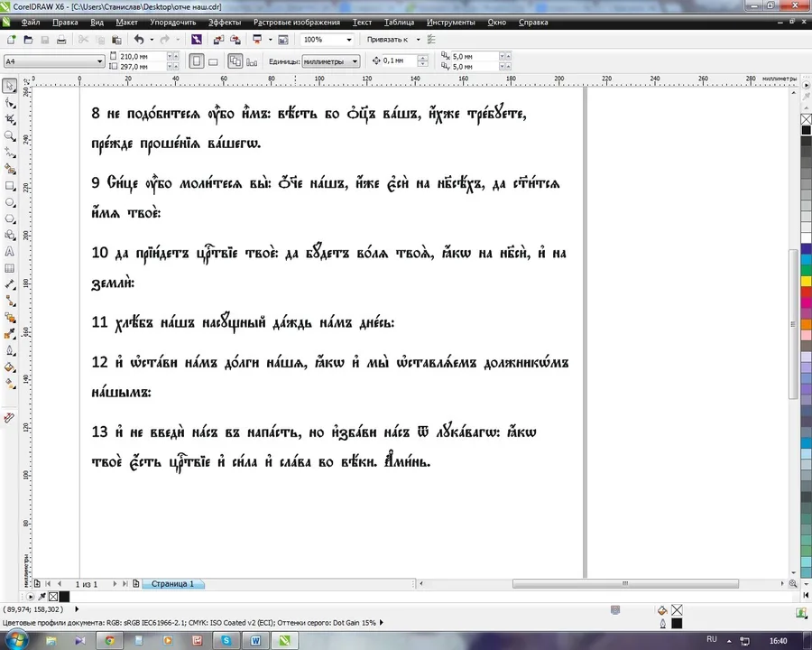
Task: Open Microsoft Word from the taskbar
Action: click(x=255, y=641)
